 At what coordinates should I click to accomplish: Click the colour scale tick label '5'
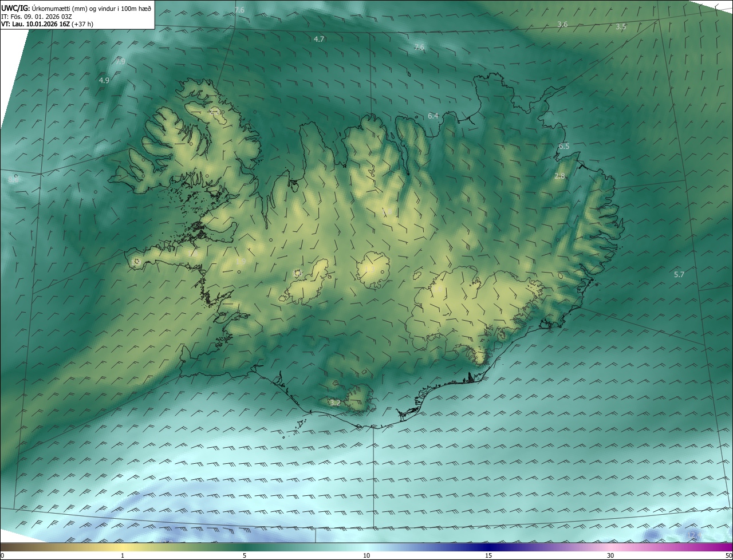click(245, 555)
